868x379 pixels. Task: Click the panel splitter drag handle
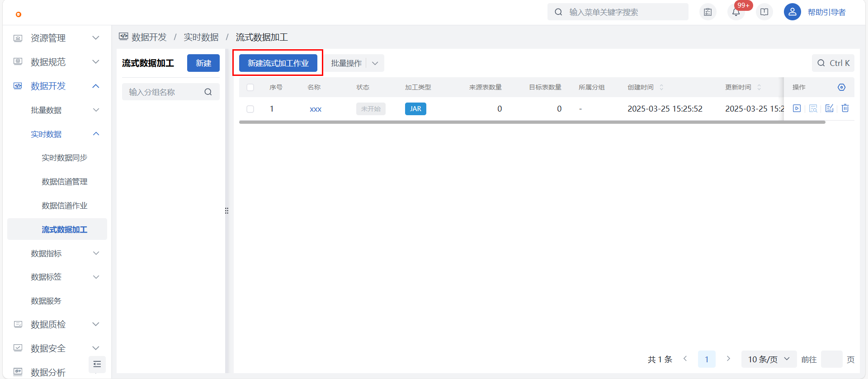pos(227,211)
